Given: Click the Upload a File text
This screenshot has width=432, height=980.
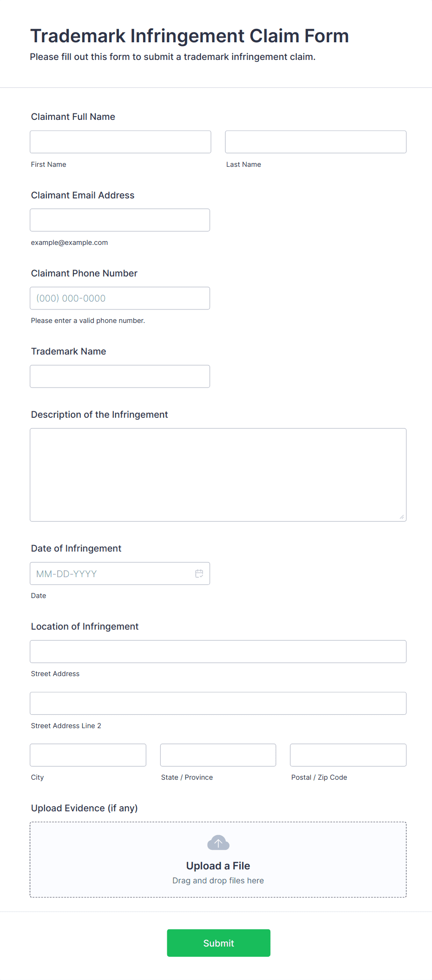Looking at the screenshot, I should [218, 866].
